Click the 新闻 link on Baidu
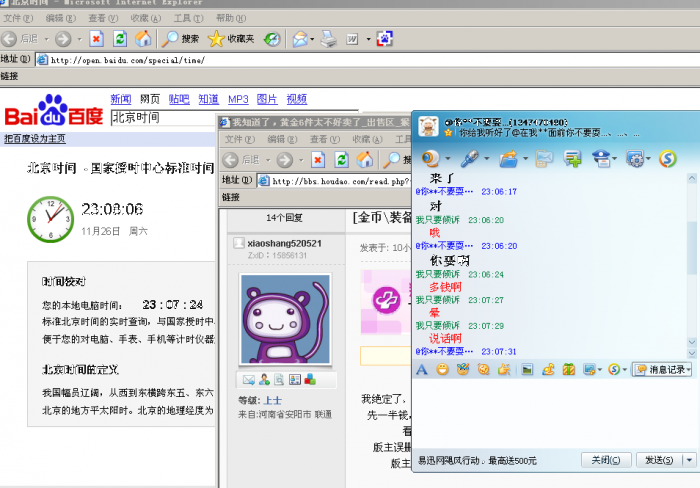The height and width of the screenshot is (488, 700). click(x=121, y=99)
